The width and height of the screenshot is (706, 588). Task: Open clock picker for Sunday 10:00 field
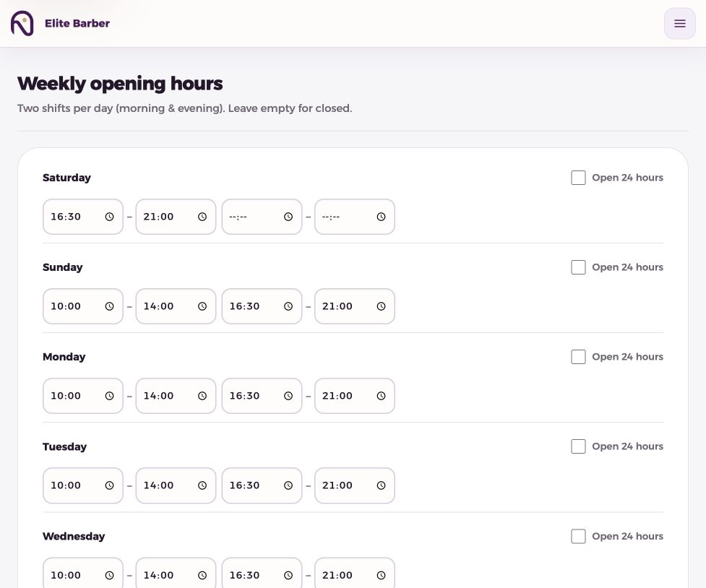click(x=109, y=306)
